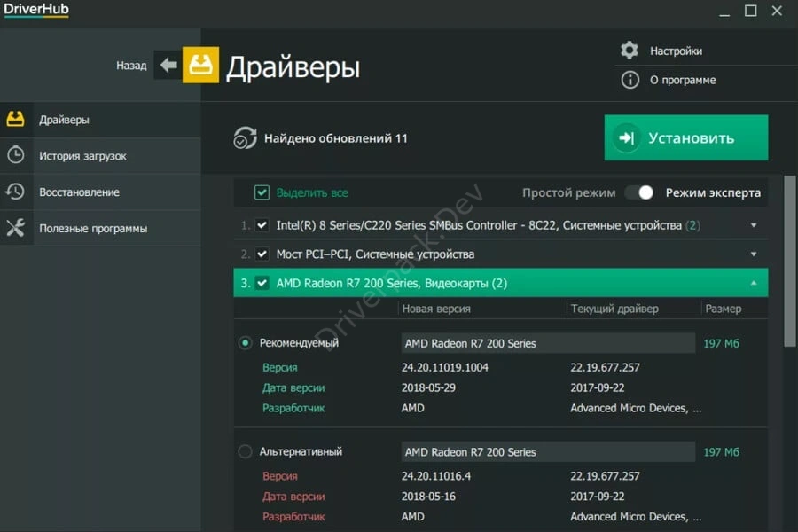Click the Драйверы page title

pyautogui.click(x=293, y=67)
